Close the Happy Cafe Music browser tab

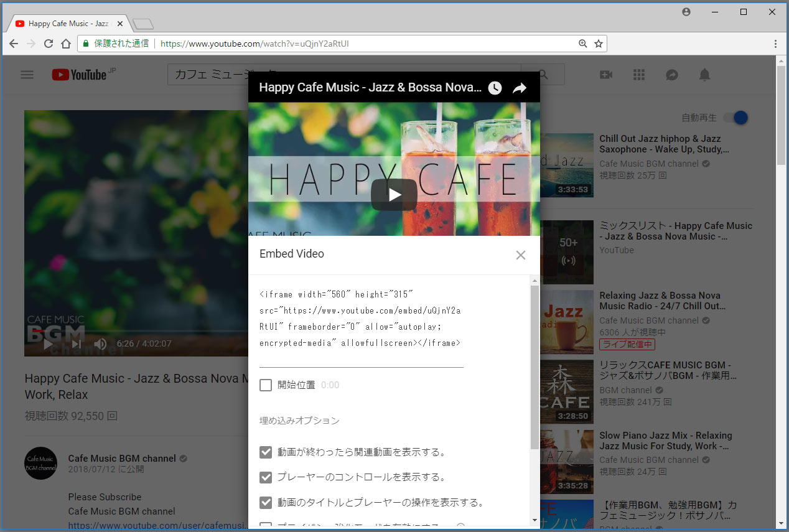coord(120,24)
